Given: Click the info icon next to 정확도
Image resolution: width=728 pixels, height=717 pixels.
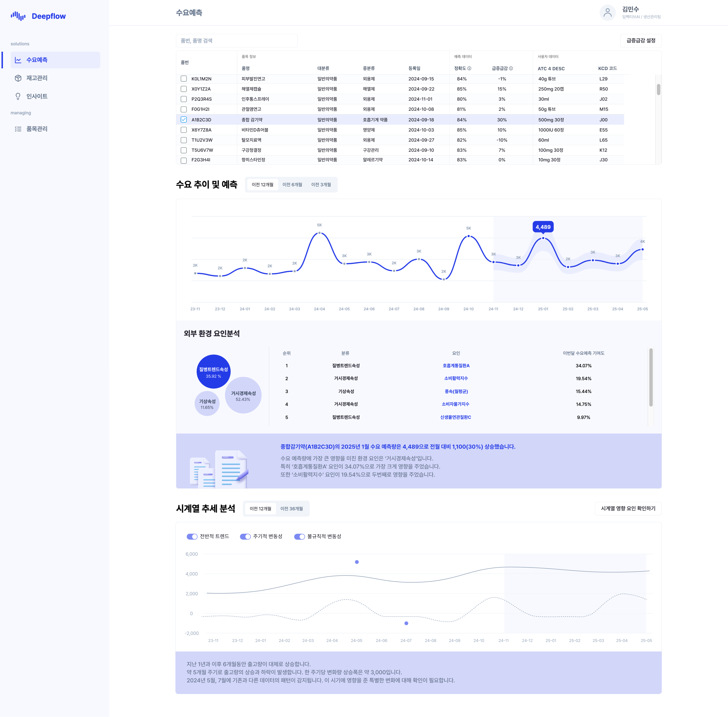Looking at the screenshot, I should click(469, 69).
